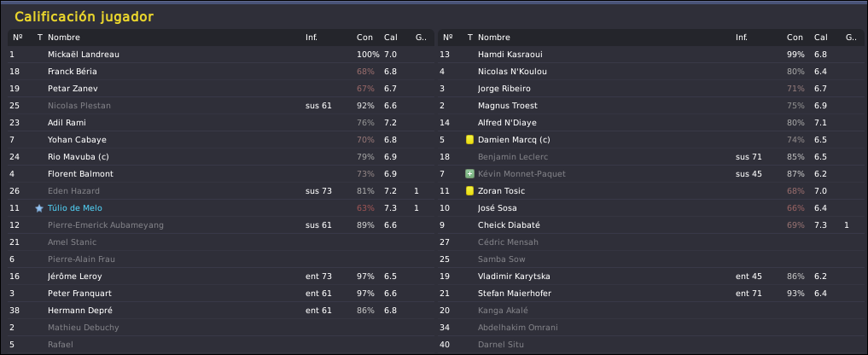Click Calificación jugador panel title

(84, 17)
